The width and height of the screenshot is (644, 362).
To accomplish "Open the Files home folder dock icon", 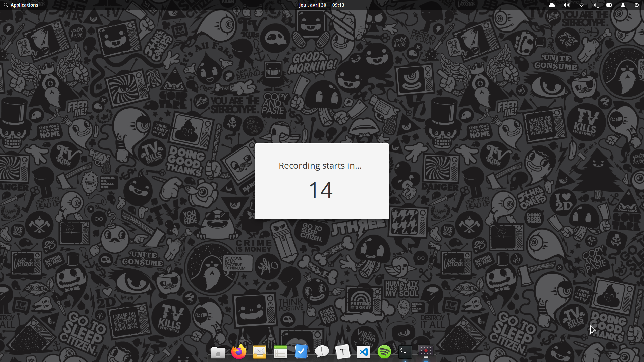I will pos(218,352).
